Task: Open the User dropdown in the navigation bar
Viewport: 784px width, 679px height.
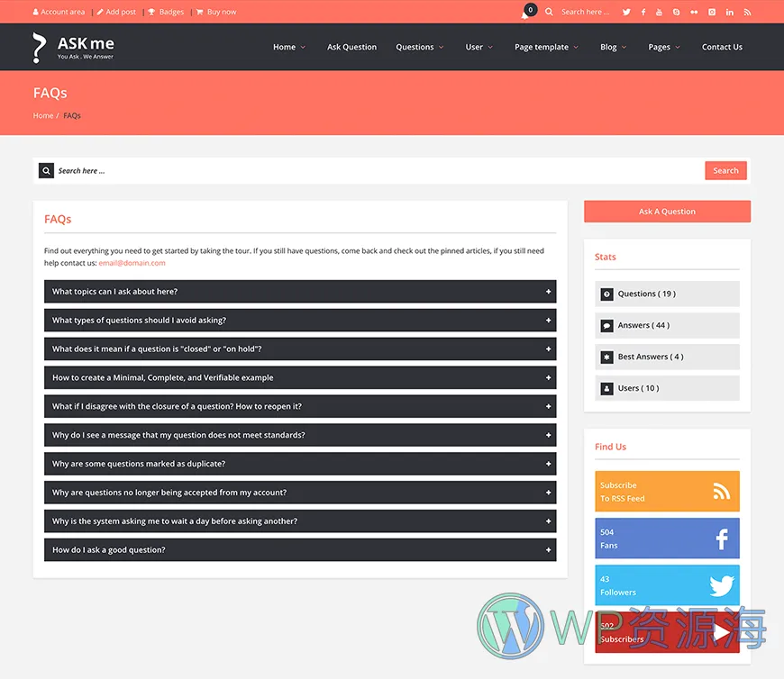Action: pos(479,47)
